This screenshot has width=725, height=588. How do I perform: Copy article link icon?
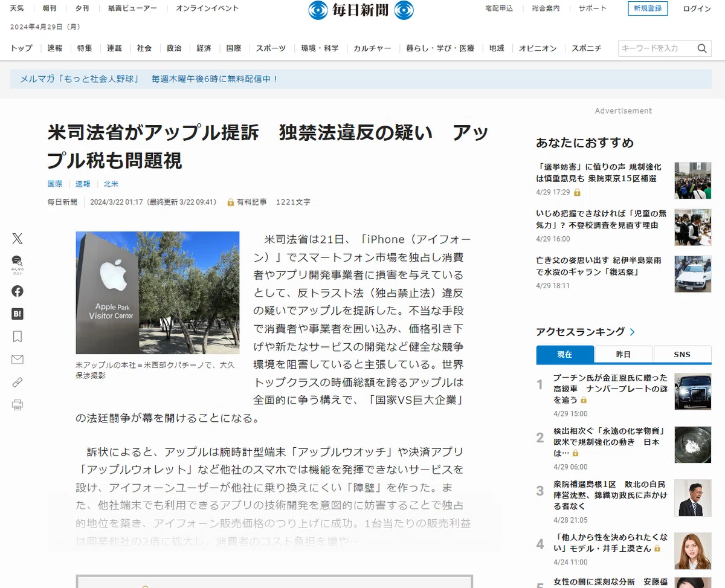pyautogui.click(x=17, y=382)
